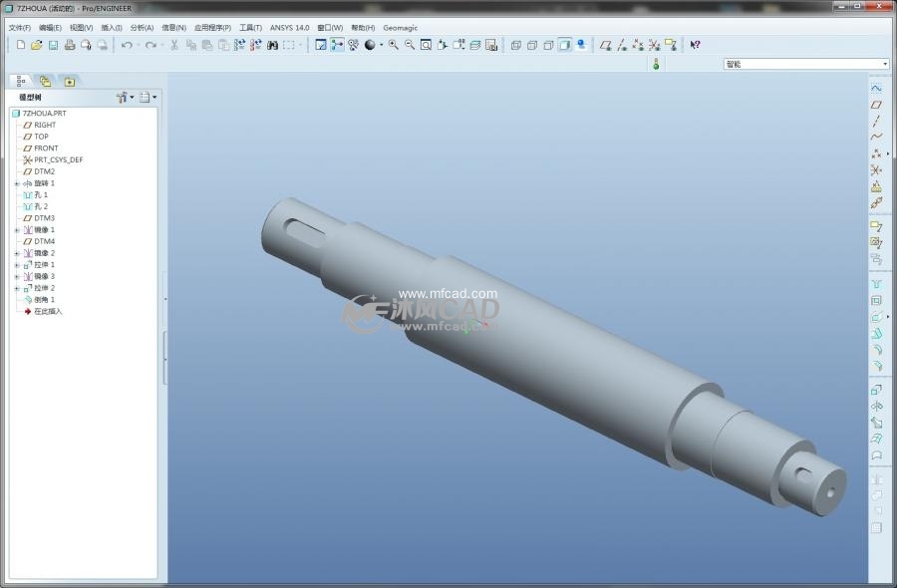Select the Datum Plane tool in right toolbar
This screenshot has height=588, width=897.
point(876,104)
